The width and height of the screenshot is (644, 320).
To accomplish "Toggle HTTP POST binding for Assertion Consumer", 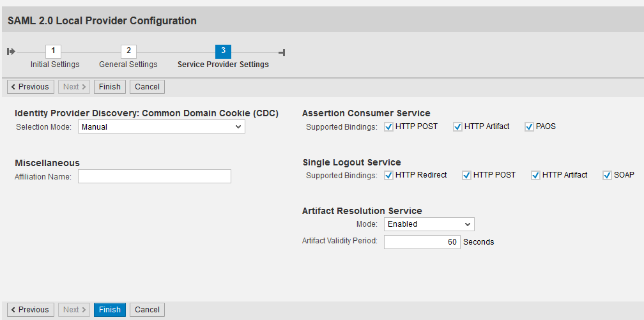I will (388, 127).
